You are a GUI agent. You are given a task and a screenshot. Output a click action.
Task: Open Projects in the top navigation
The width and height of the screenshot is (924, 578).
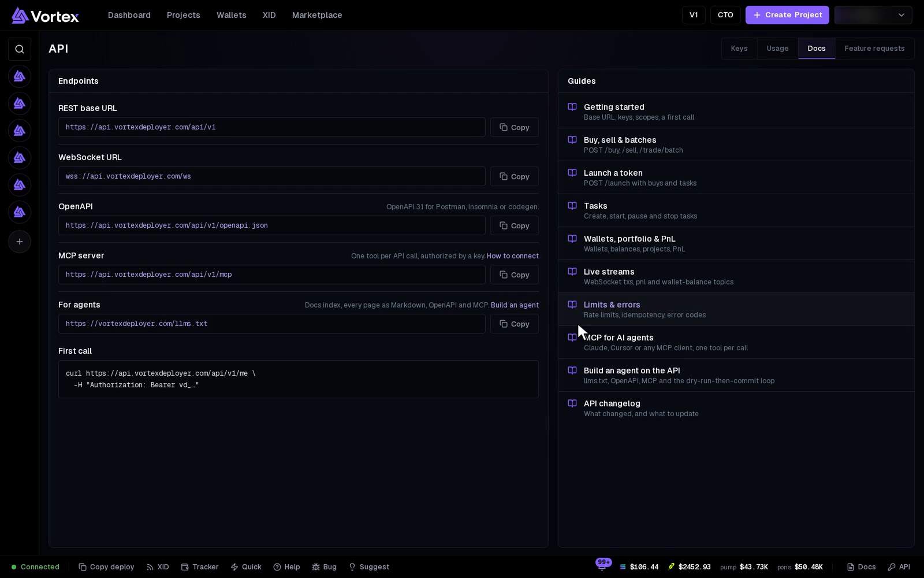[184, 15]
